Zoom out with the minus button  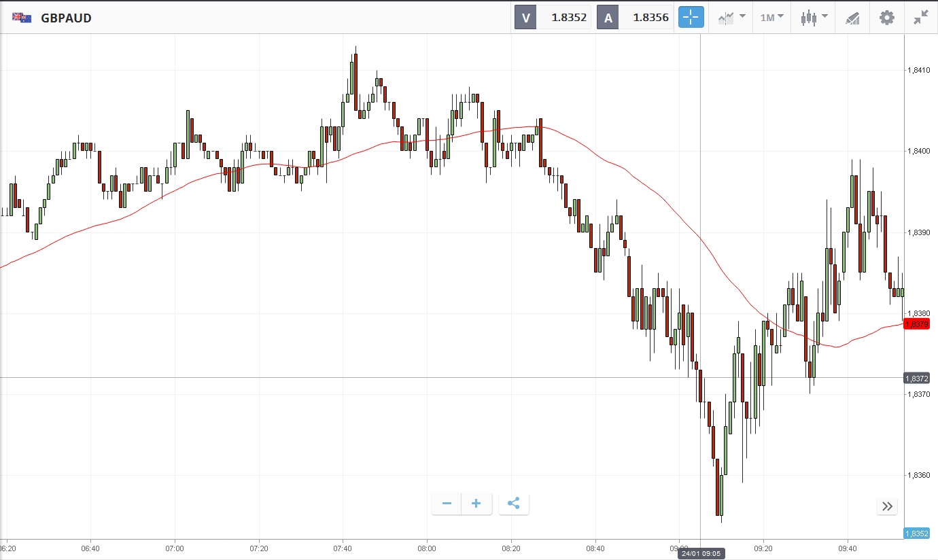[447, 504]
